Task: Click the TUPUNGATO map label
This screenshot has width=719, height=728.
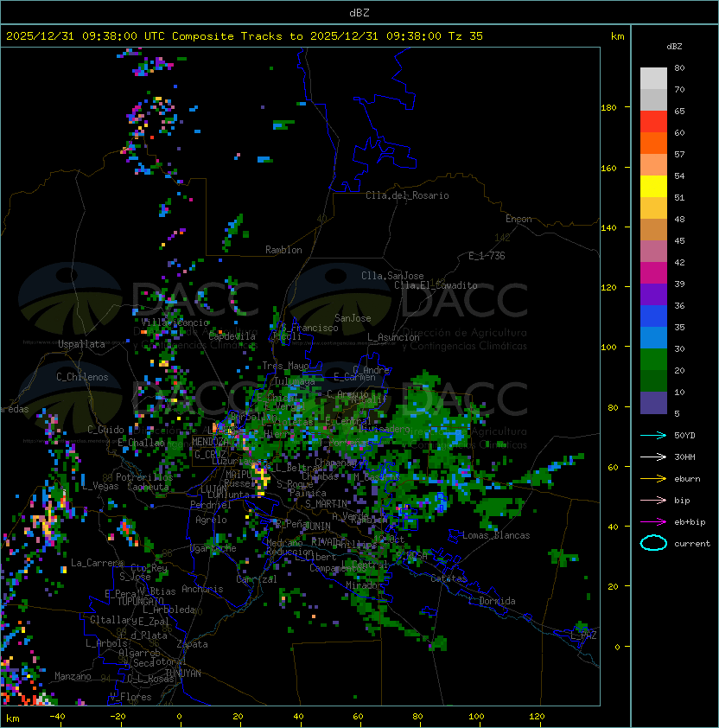Action: [x=140, y=601]
